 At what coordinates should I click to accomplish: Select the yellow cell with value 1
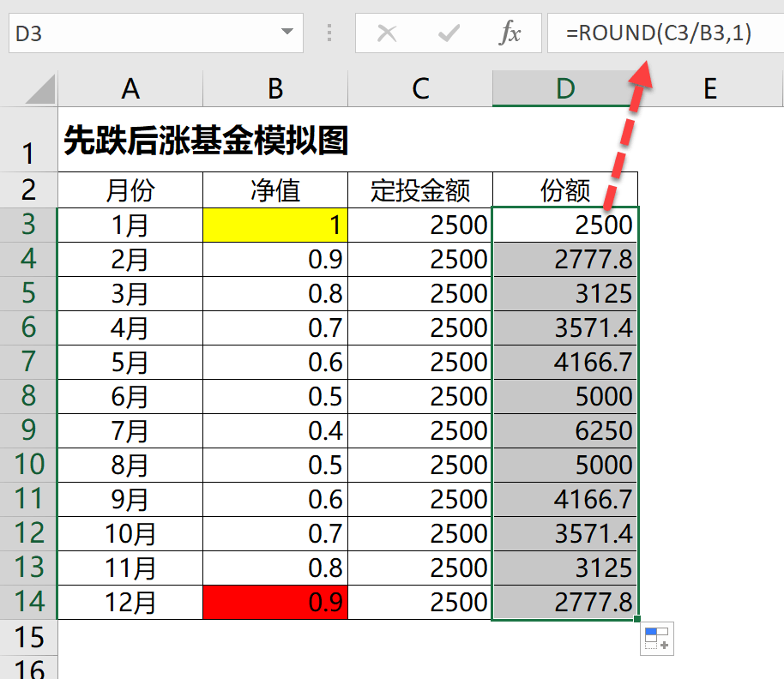point(275,225)
